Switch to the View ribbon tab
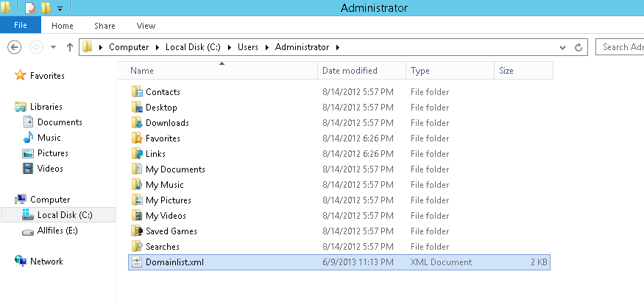 [x=146, y=26]
